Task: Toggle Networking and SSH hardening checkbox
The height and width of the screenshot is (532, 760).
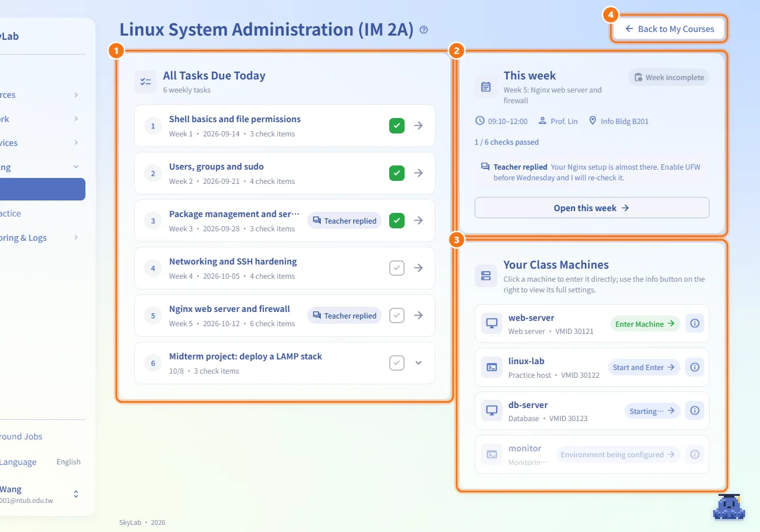Action: (397, 268)
